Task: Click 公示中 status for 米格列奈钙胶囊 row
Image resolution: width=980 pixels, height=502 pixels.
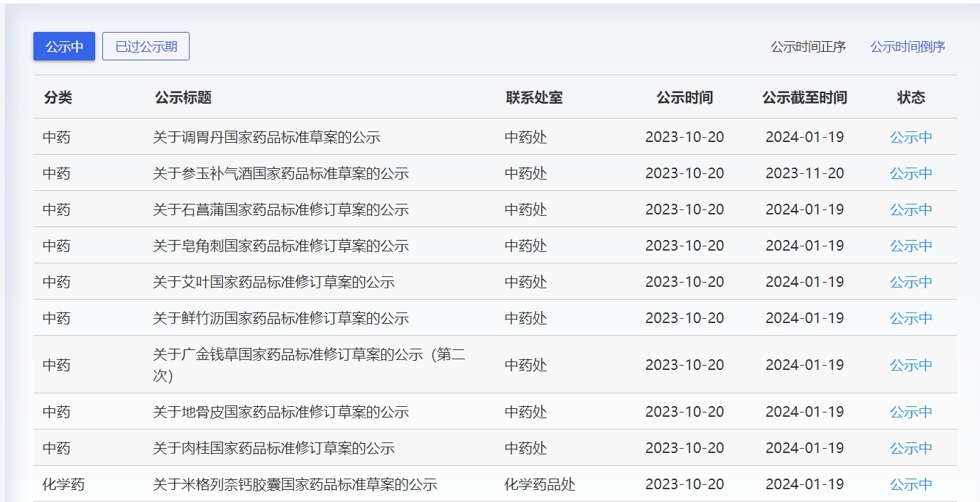Action: pyautogui.click(x=911, y=484)
